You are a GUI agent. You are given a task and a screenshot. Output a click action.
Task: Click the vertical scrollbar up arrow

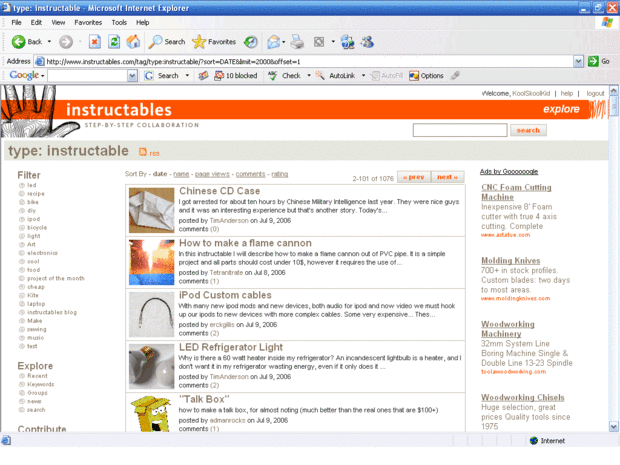pyautogui.click(x=613, y=91)
